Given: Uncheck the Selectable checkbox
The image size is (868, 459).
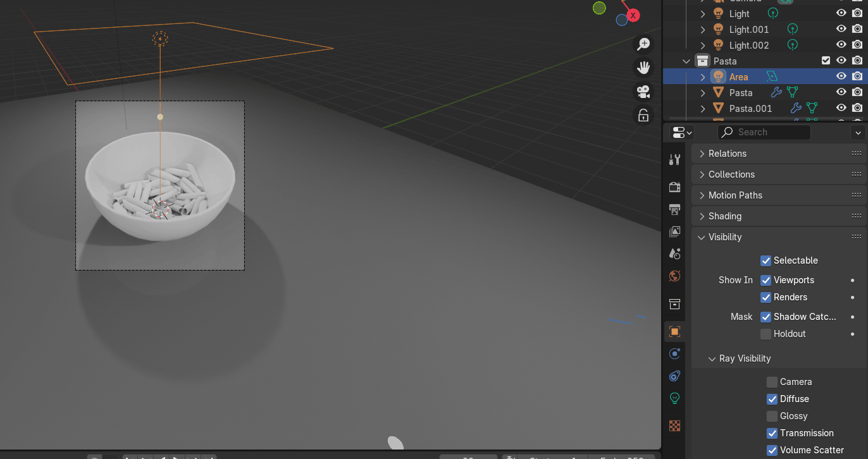Looking at the screenshot, I should [x=766, y=260].
